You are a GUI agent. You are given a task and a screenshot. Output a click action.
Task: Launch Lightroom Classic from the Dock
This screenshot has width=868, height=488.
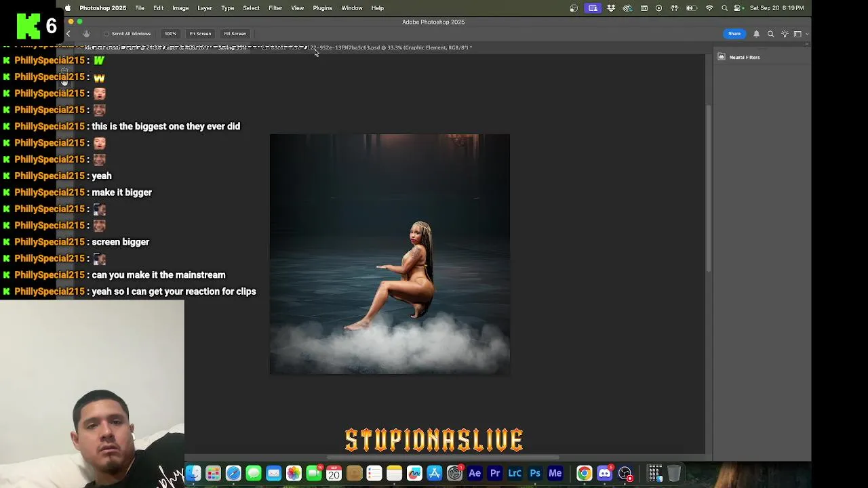point(515,473)
